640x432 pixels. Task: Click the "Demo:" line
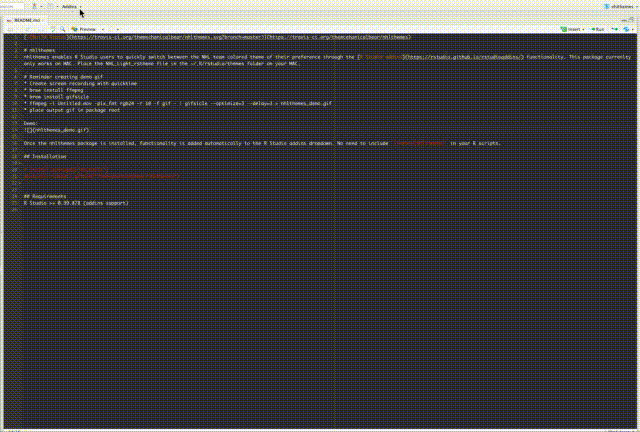click(31, 123)
